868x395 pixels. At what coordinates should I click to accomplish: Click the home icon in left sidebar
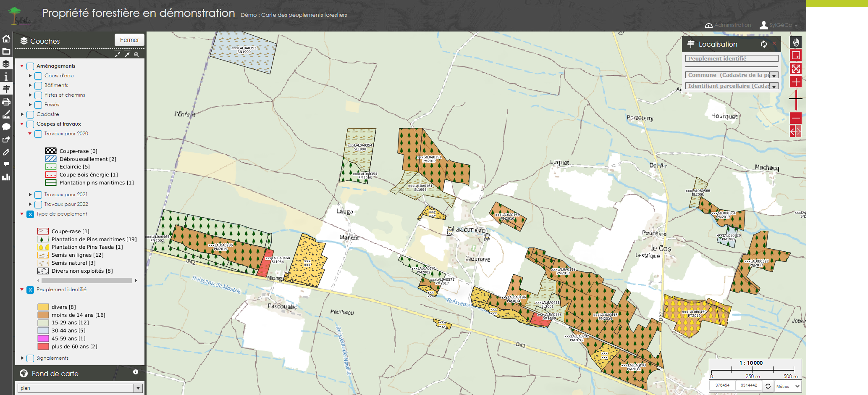point(6,39)
